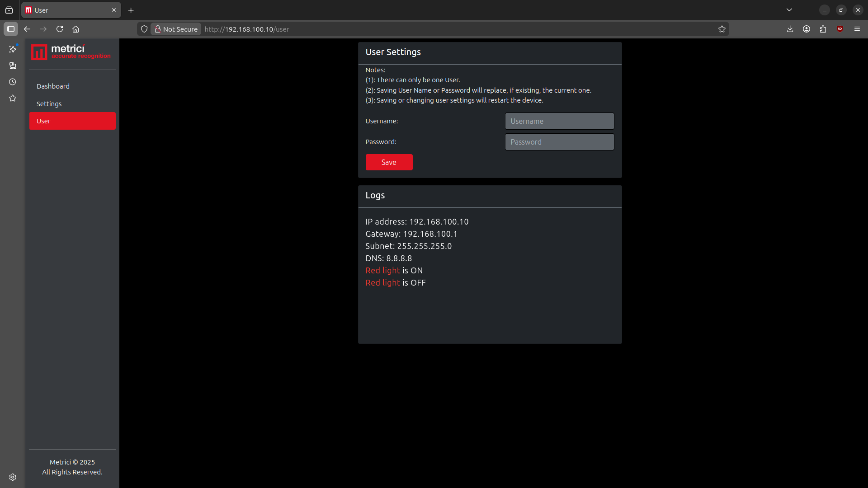This screenshot has height=488, width=868.
Task: Click the Gateway log line
Action: (x=411, y=234)
